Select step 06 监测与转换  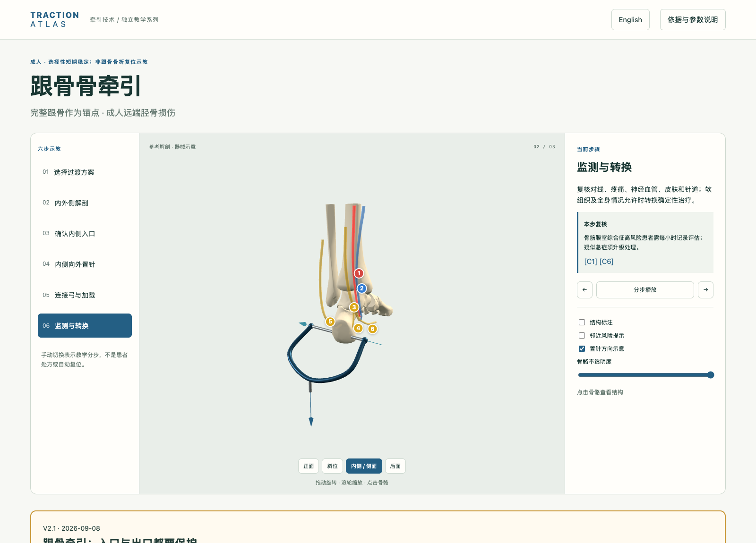(85, 326)
